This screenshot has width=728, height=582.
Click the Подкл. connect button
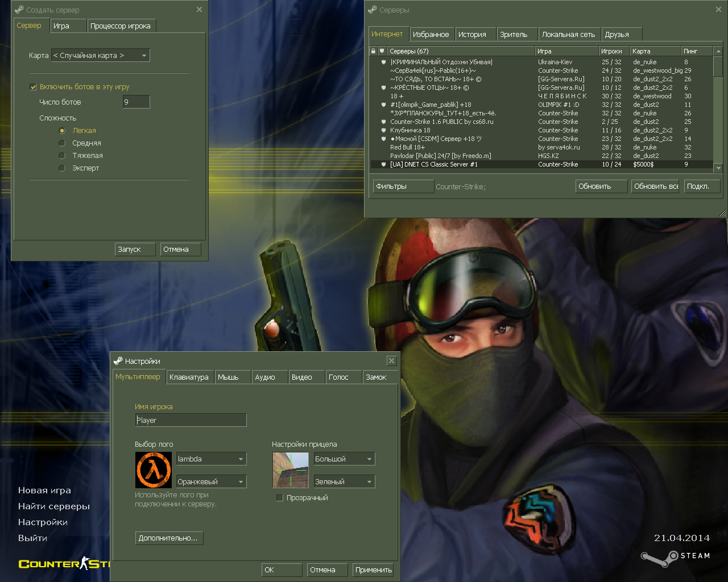pos(702,186)
